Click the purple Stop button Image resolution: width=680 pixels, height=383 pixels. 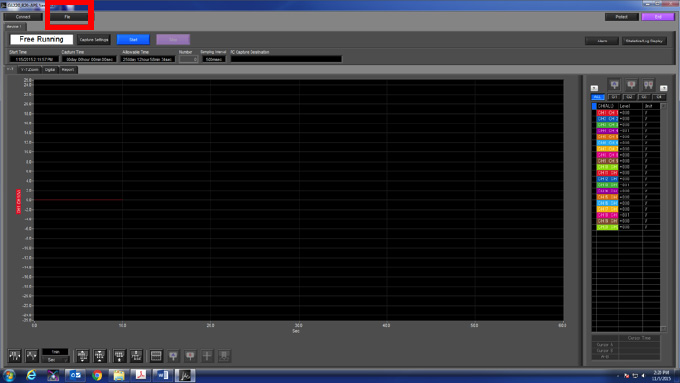coord(173,39)
